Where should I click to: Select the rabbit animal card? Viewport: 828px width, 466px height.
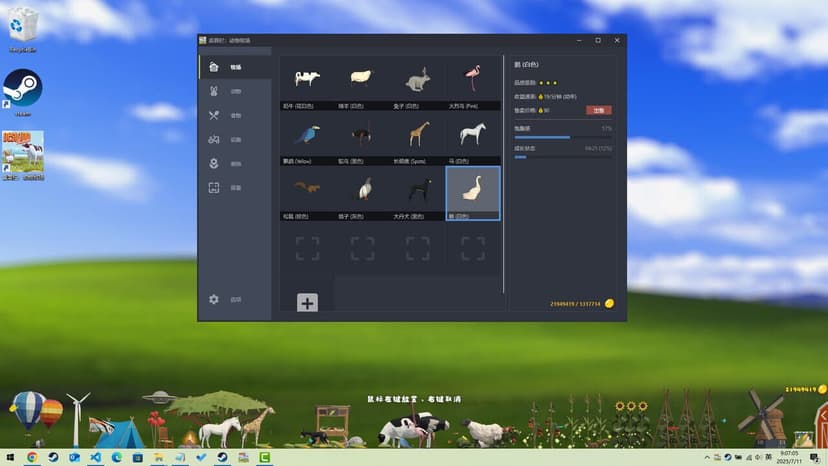click(x=417, y=83)
